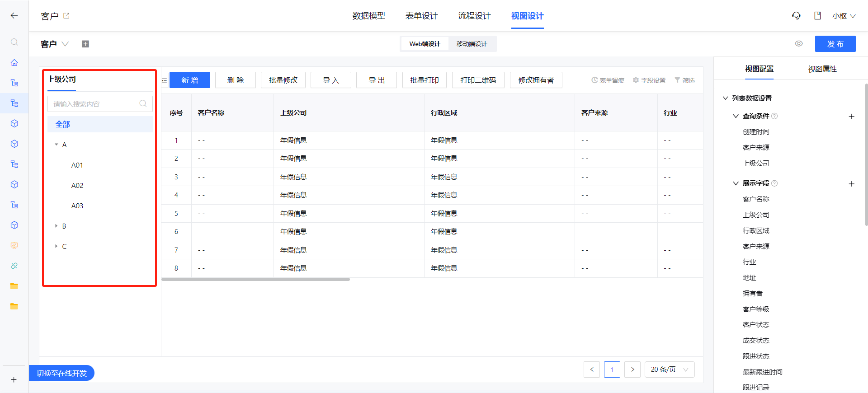This screenshot has height=393, width=868.
Task: Collapse the 展示字段 group
Action: (x=736, y=183)
